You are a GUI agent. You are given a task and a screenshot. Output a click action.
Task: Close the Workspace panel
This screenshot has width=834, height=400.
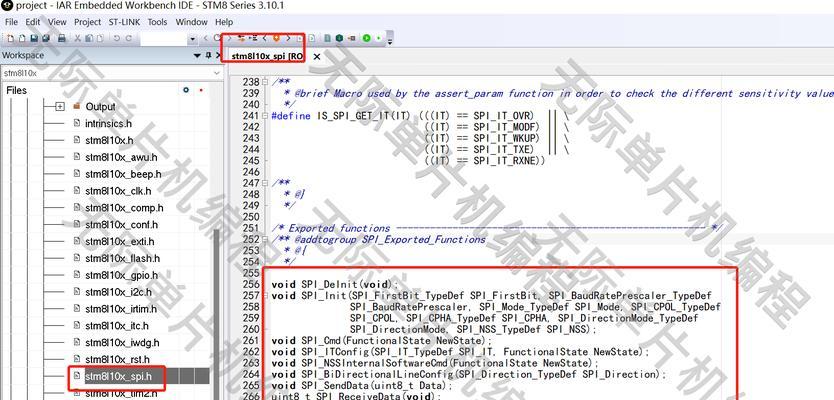pos(218,55)
